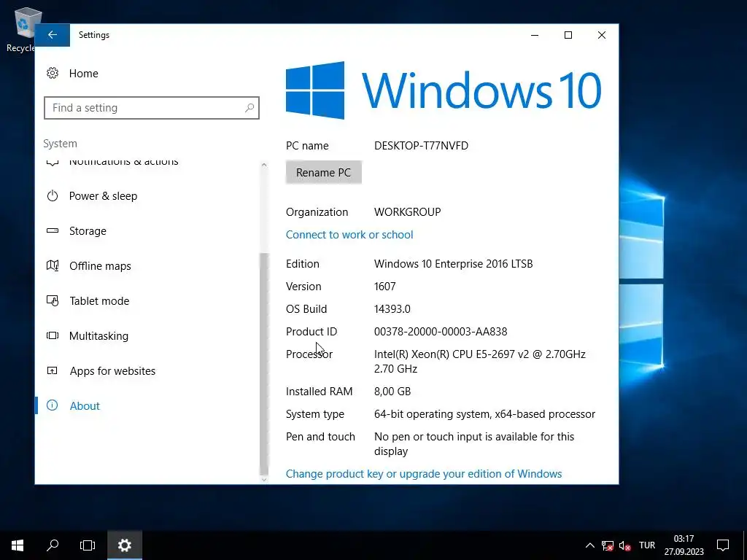
Task: Click the Power & sleep icon
Action: point(53,195)
